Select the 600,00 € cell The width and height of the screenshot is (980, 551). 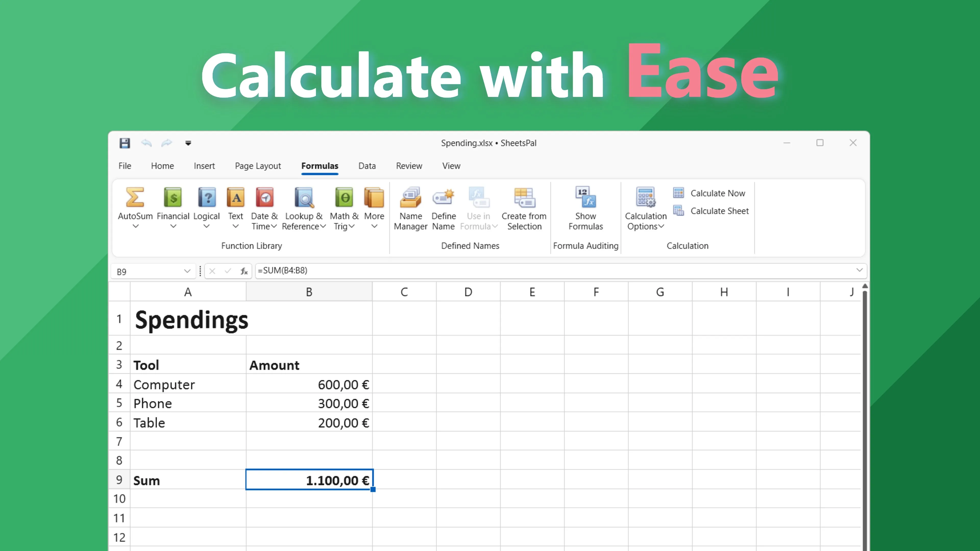pyautogui.click(x=309, y=384)
